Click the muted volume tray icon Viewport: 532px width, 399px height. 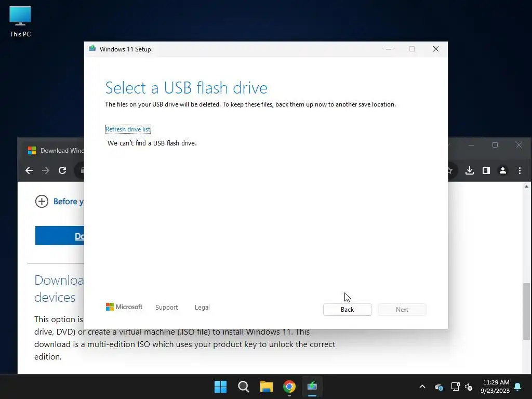(469, 387)
